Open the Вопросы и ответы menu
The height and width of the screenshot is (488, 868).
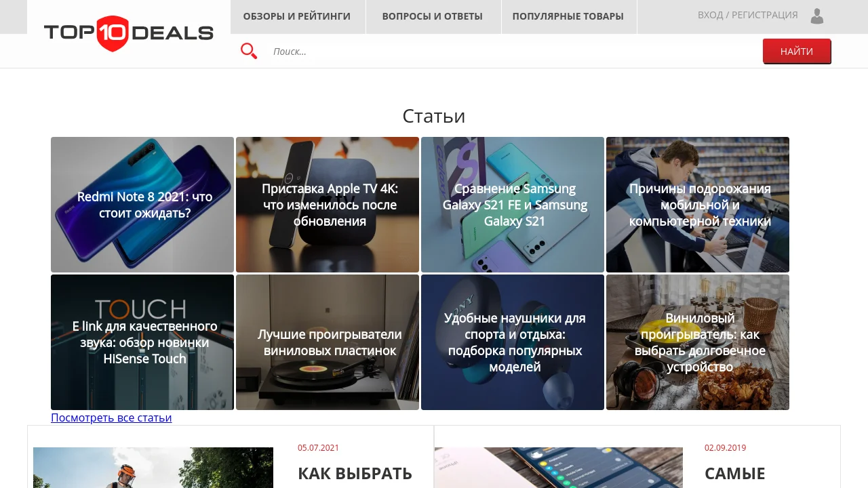[x=433, y=16]
